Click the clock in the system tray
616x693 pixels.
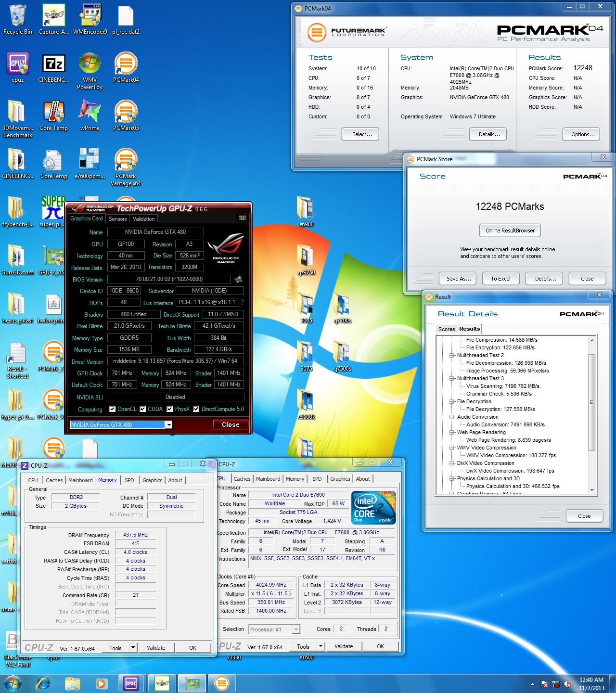click(591, 683)
